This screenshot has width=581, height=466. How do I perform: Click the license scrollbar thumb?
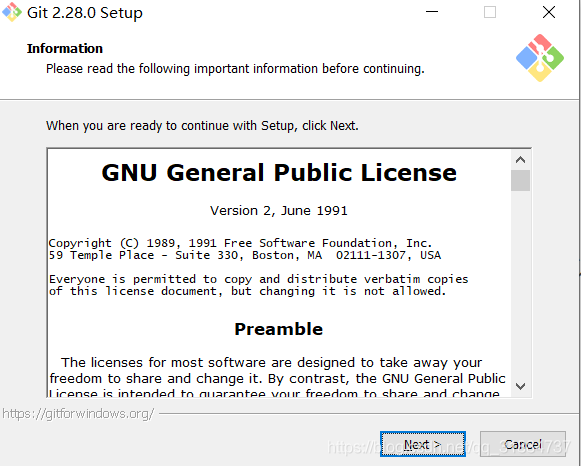pyautogui.click(x=521, y=180)
